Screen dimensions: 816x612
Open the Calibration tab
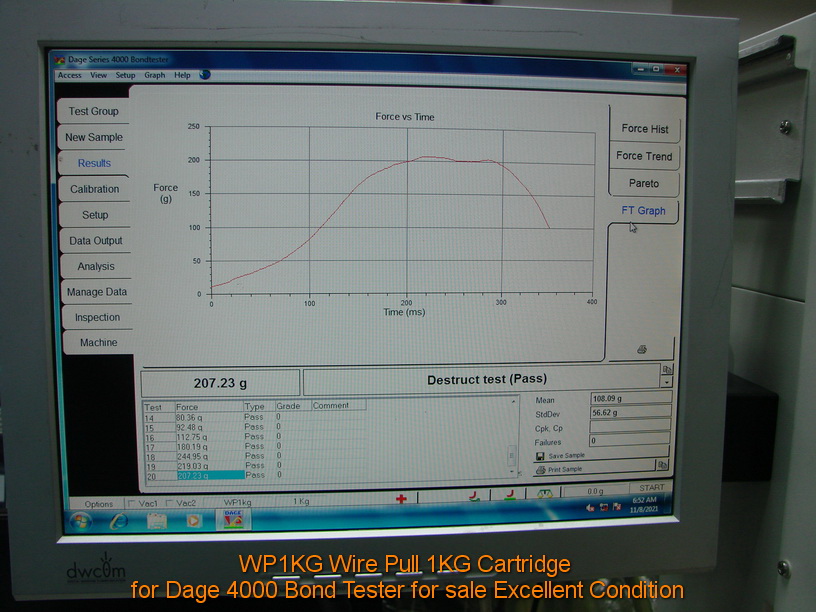[94, 189]
